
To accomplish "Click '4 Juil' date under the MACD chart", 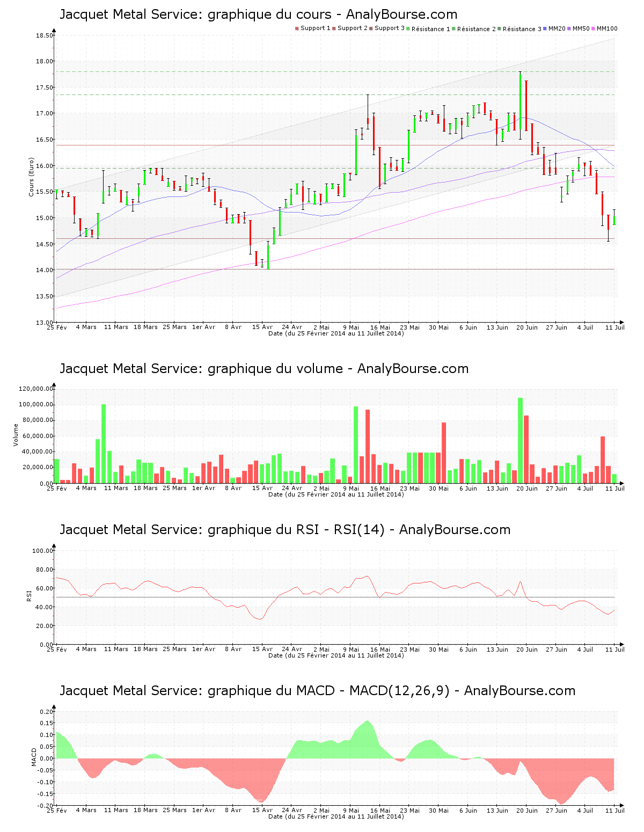I will 586,811.
